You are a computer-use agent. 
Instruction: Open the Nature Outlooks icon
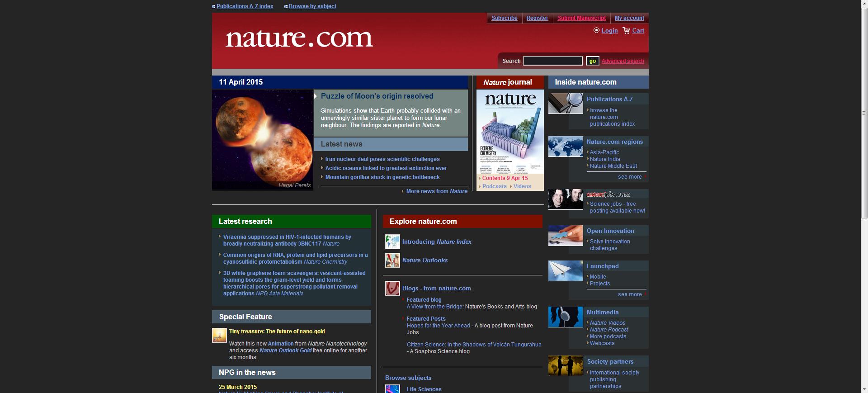(x=392, y=260)
